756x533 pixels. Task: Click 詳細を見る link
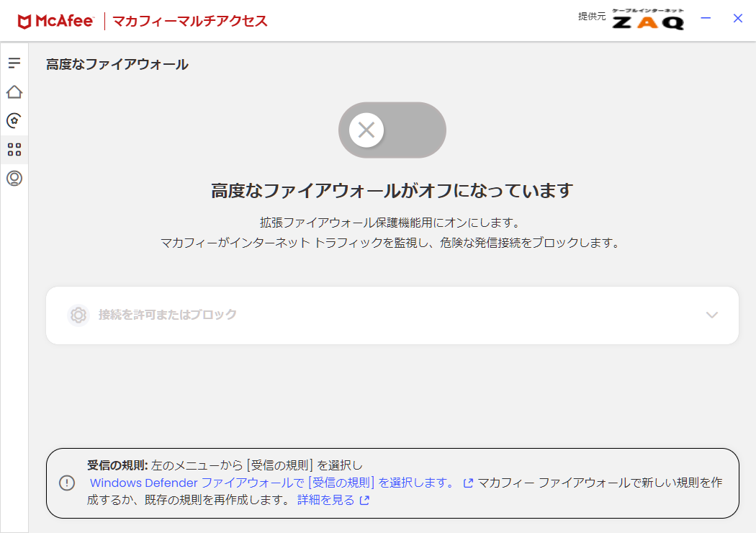(325, 500)
